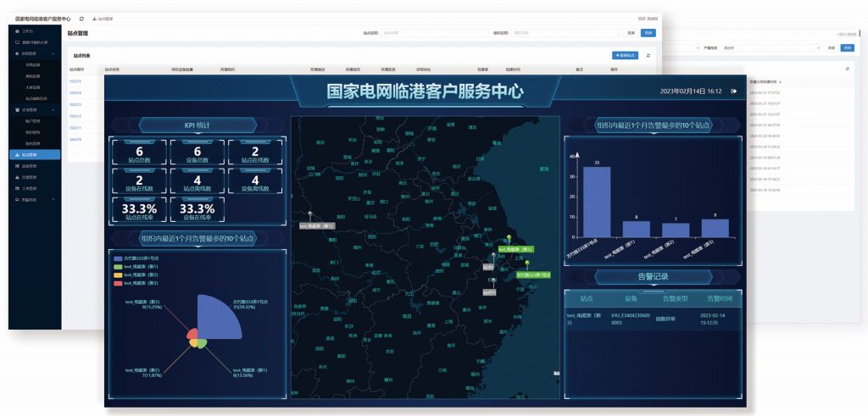Click the 设备在线率 33.3% KPI card
The height and width of the screenshot is (416, 868).
(197, 211)
